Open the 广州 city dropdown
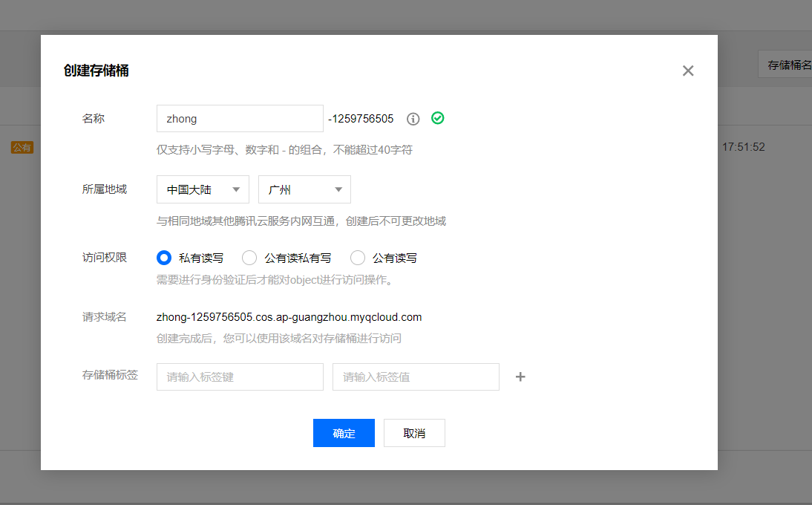 pos(304,189)
